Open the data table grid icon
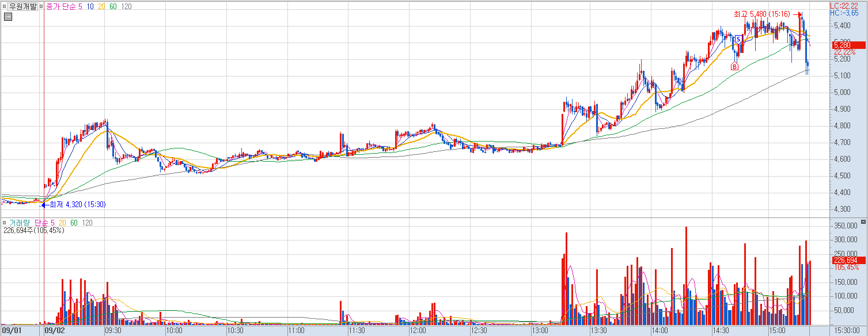This screenshot has width=868, height=336. tap(7, 17)
